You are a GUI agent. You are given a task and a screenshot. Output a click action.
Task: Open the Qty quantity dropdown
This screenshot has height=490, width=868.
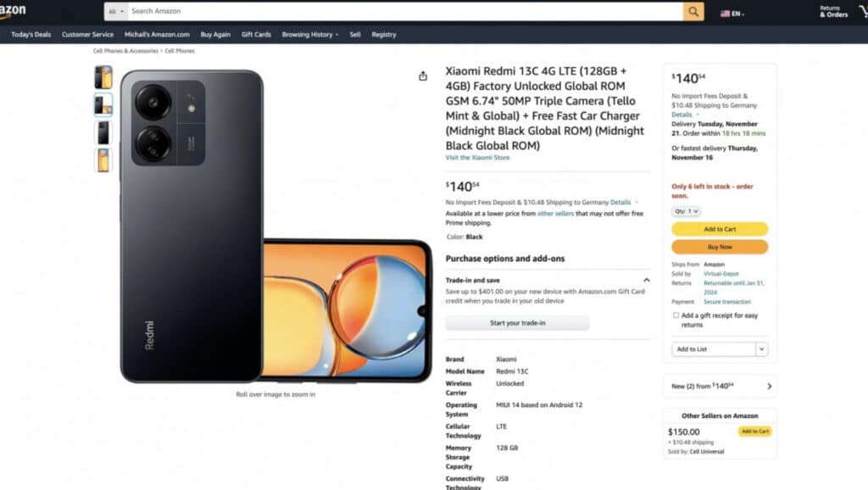(686, 211)
